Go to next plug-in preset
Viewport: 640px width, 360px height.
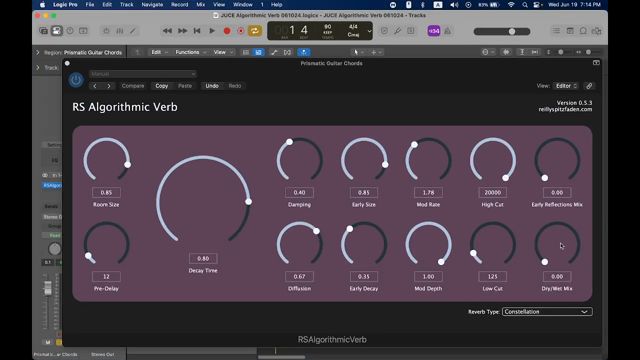click(109, 86)
